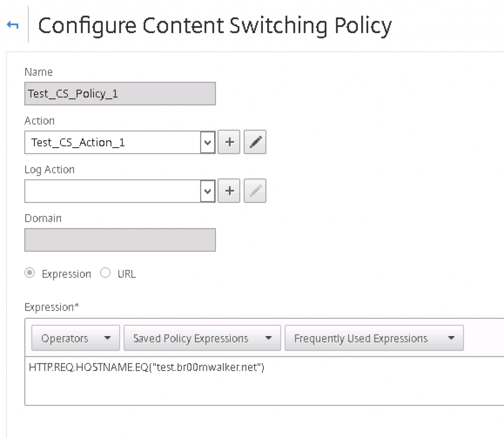Open the Log Action dropdown arrow
504x438 pixels.
[x=208, y=191]
